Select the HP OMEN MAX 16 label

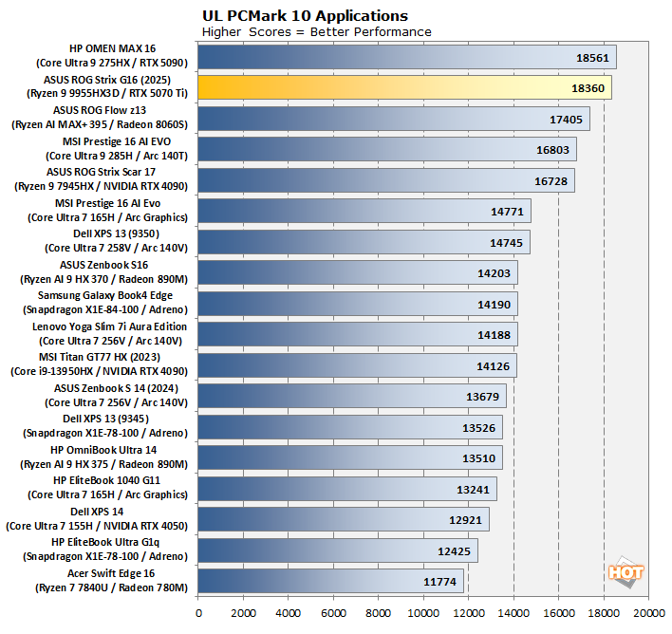112,48
